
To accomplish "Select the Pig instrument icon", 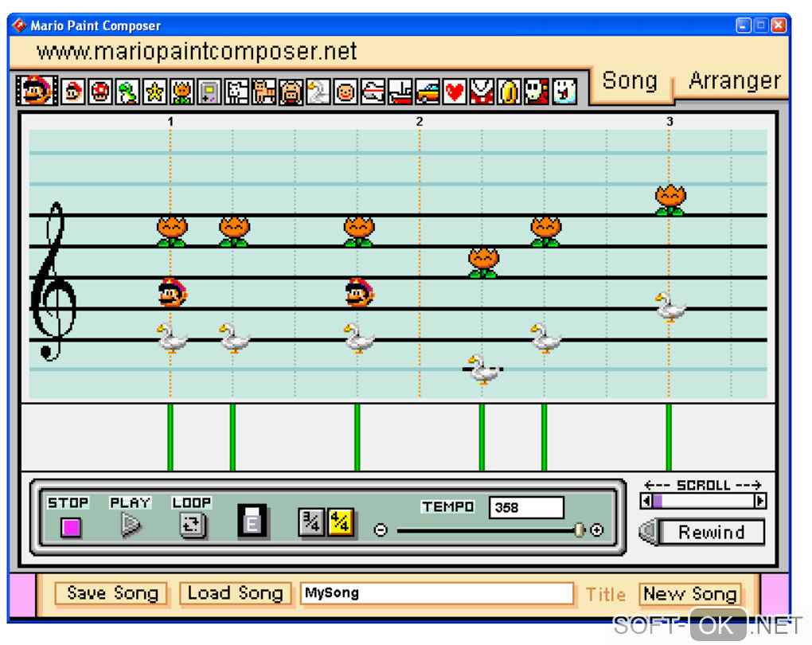I will point(291,92).
